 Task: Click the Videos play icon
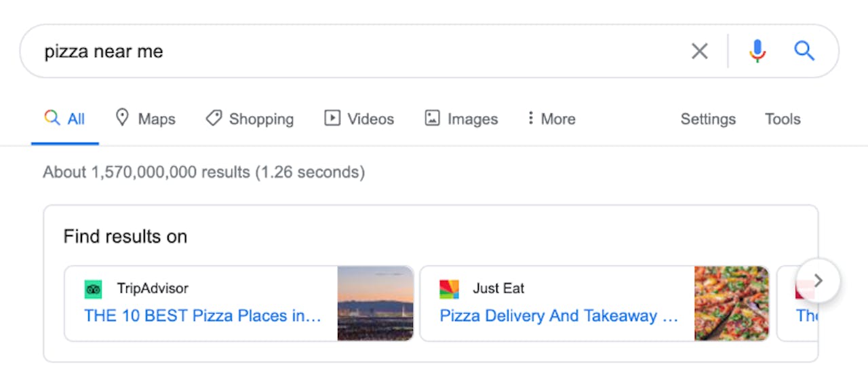[332, 118]
